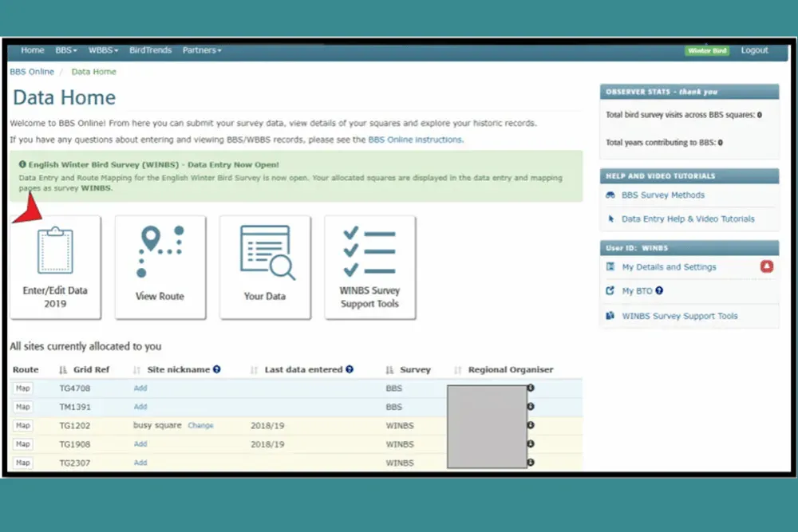798x532 pixels.
Task: Expand the WBBS dropdown menu
Action: tap(103, 50)
